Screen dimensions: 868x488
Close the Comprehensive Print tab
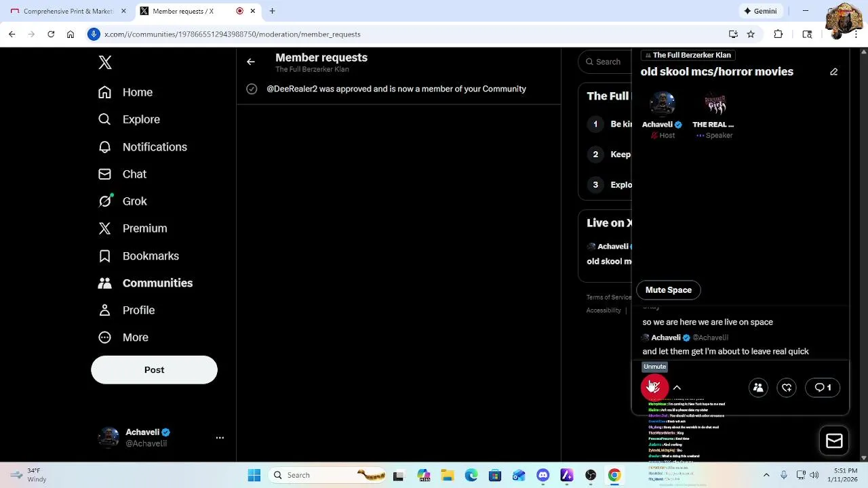(x=123, y=11)
